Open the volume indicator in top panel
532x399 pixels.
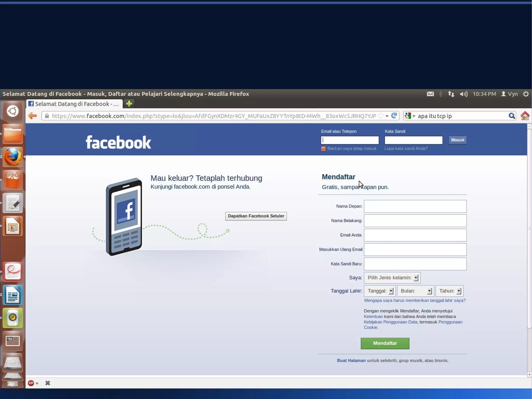(463, 94)
